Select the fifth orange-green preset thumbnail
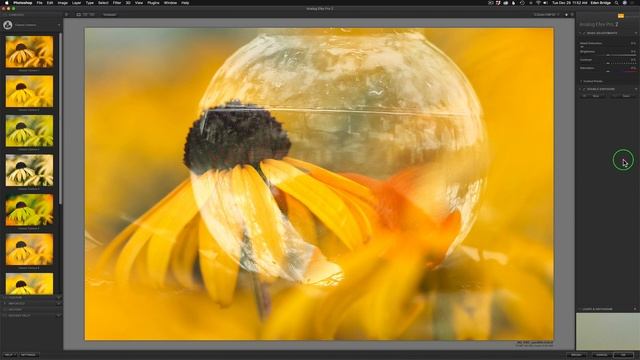Screen dimensions: 640x360 coord(29,210)
